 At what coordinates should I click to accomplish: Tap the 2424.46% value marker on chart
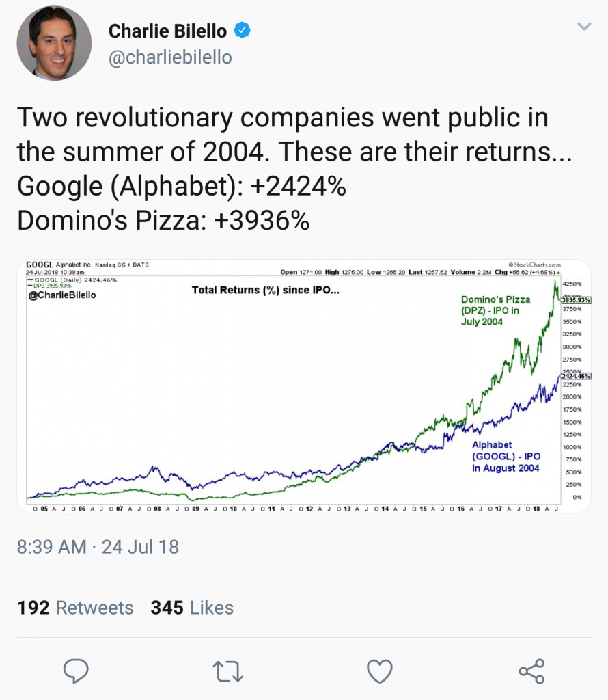[576, 377]
